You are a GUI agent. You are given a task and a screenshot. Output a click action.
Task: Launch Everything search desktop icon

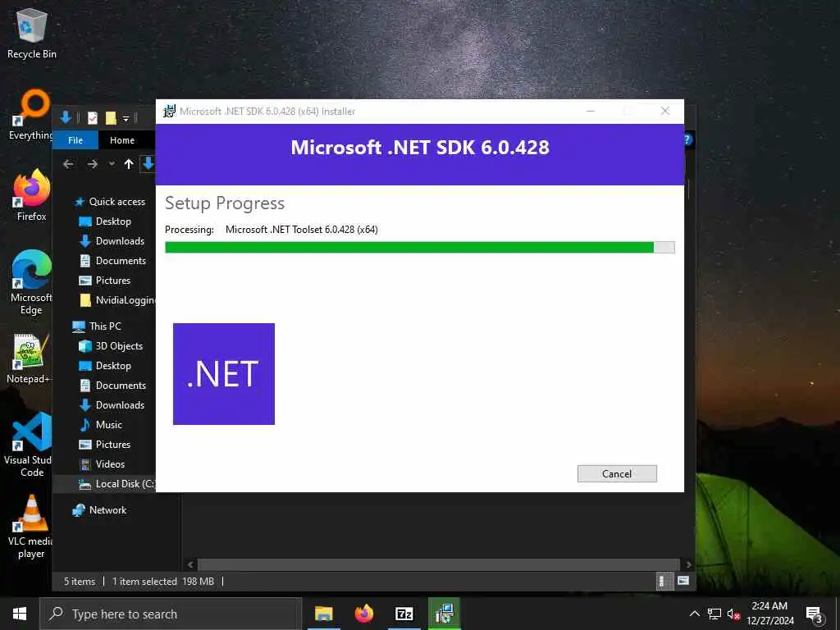(31, 115)
